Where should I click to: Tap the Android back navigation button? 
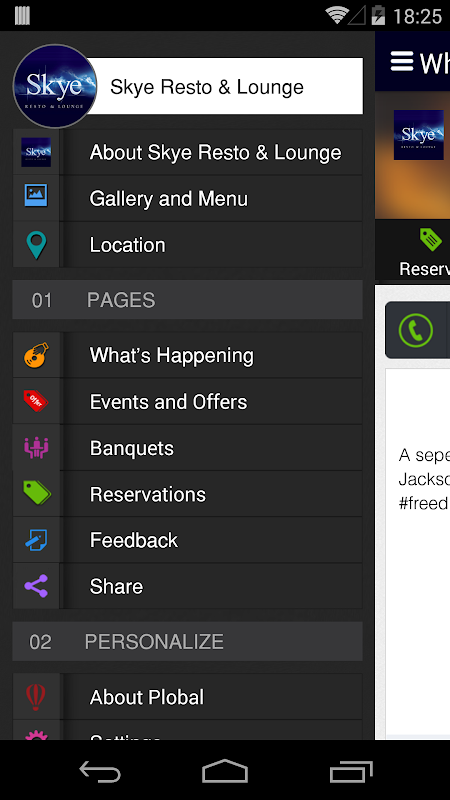point(100,770)
